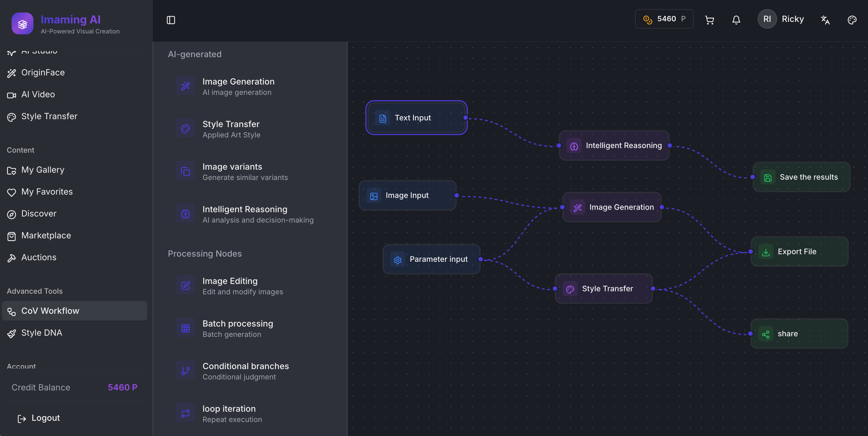The image size is (868, 436).
Task: Click the Save the results node icon
Action: 767,178
